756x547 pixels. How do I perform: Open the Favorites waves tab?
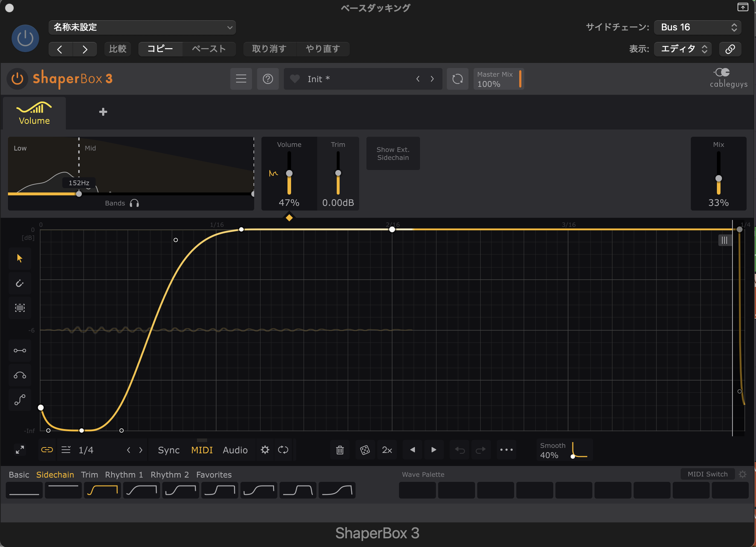click(214, 475)
